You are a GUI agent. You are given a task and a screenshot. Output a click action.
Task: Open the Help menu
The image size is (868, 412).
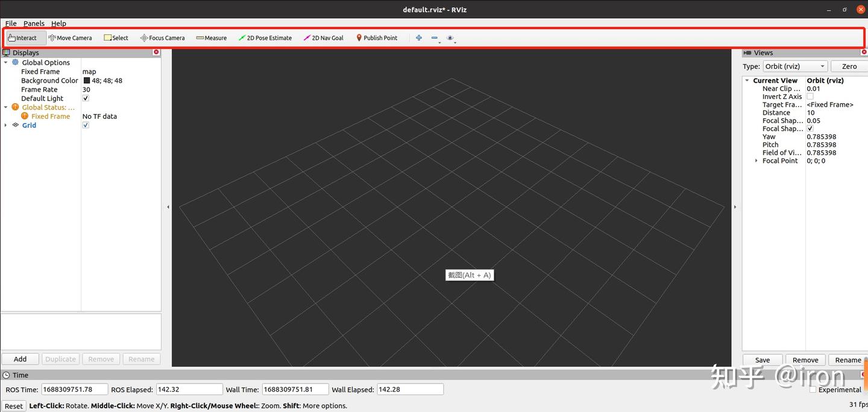[x=58, y=24]
